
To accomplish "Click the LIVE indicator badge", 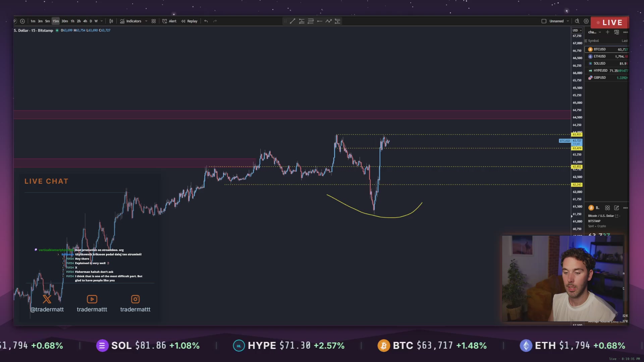I will coord(610,22).
